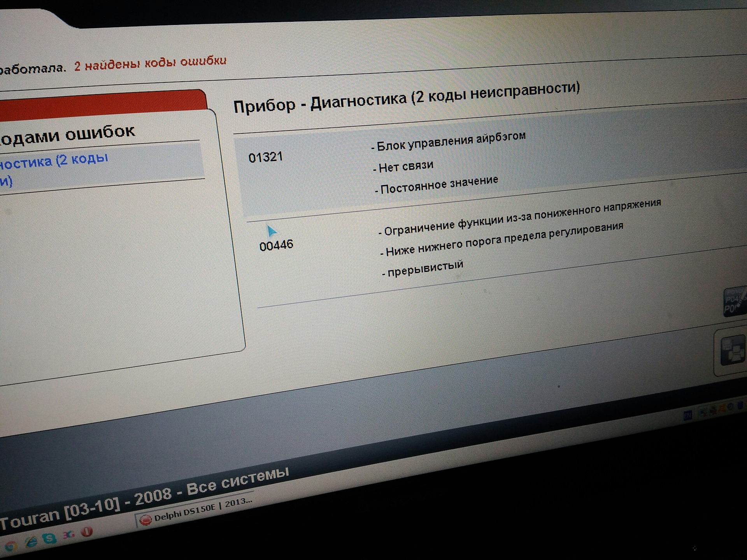747x560 pixels.
Task: Click the EN language indicator in tray
Action: coord(688,416)
